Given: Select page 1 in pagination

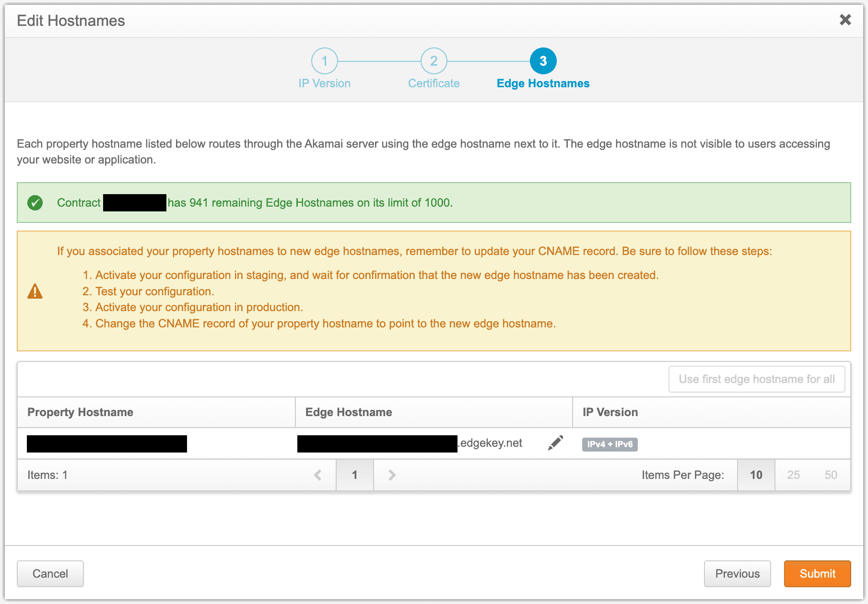Looking at the screenshot, I should point(355,475).
